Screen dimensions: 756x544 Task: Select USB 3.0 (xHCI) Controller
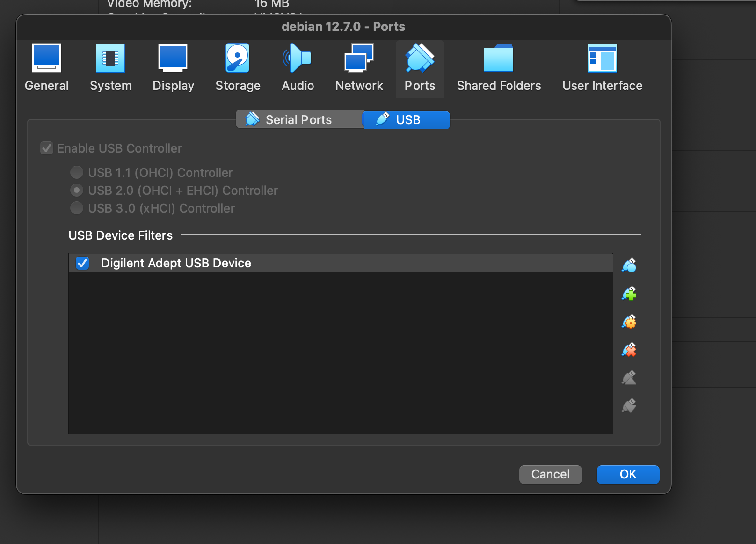click(x=77, y=208)
